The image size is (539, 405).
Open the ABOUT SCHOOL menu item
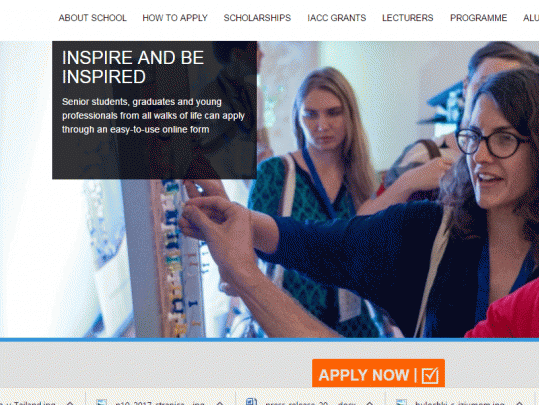pos(92,18)
